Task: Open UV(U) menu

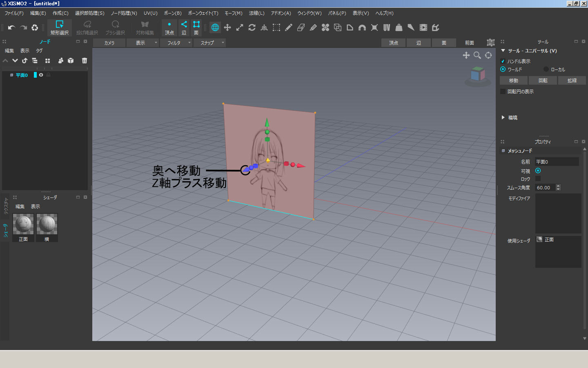Action: pyautogui.click(x=151, y=13)
